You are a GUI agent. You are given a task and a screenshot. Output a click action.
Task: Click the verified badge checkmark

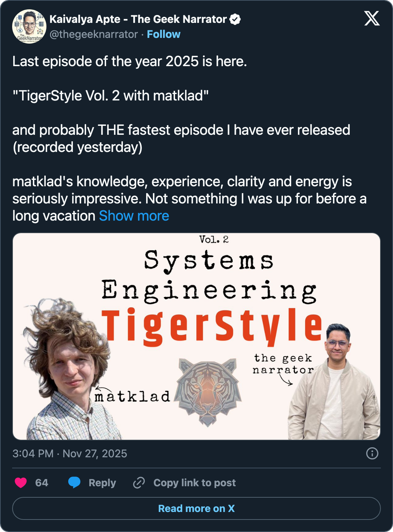coord(235,19)
